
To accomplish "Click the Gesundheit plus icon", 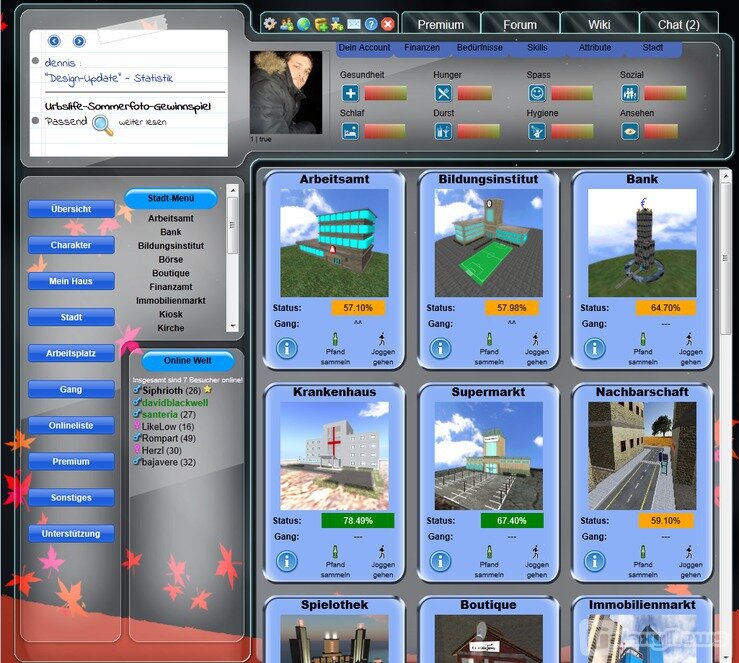I will coord(350,93).
